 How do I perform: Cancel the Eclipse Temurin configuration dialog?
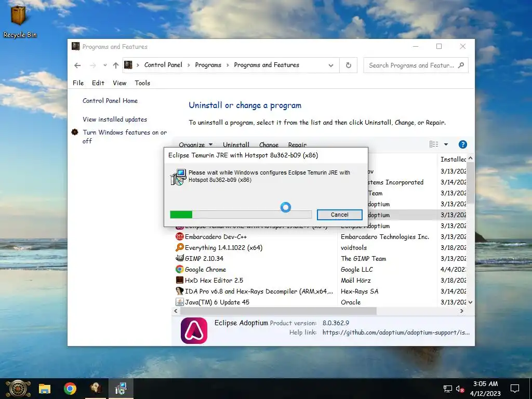pos(339,215)
